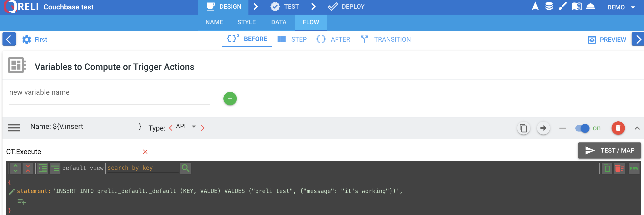
Task: Click the compact lines format icon
Action: [55, 168]
